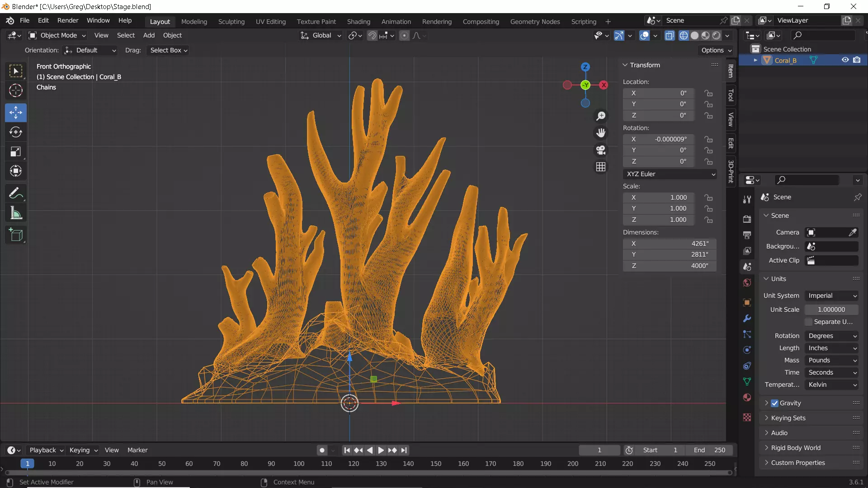Open the Object properties tab icon
868x488 pixels.
(x=747, y=302)
